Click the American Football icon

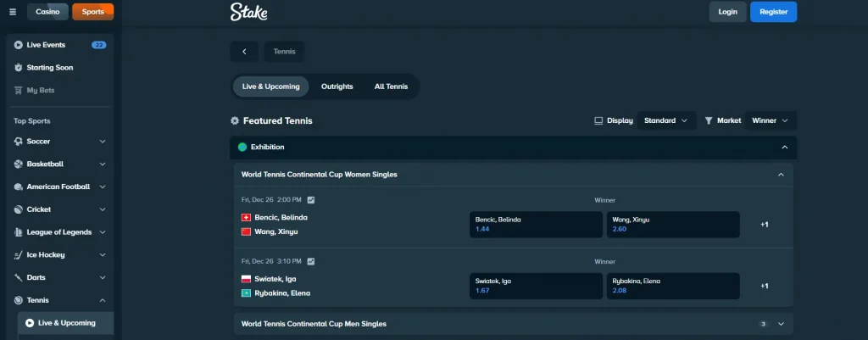point(19,187)
